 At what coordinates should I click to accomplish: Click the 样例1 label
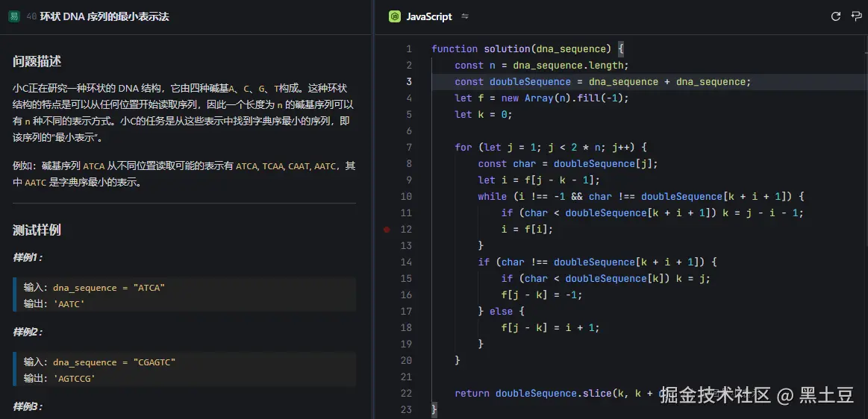[x=28, y=257]
